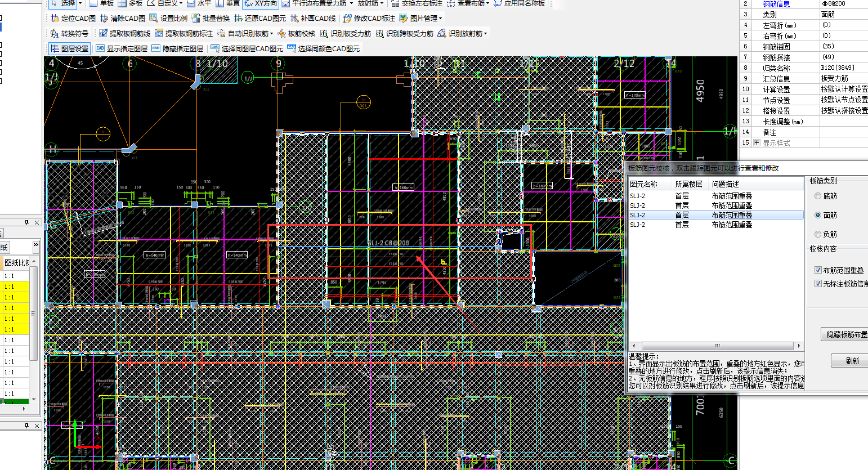Click the 钢筋锚固 value (35)

(x=827, y=46)
